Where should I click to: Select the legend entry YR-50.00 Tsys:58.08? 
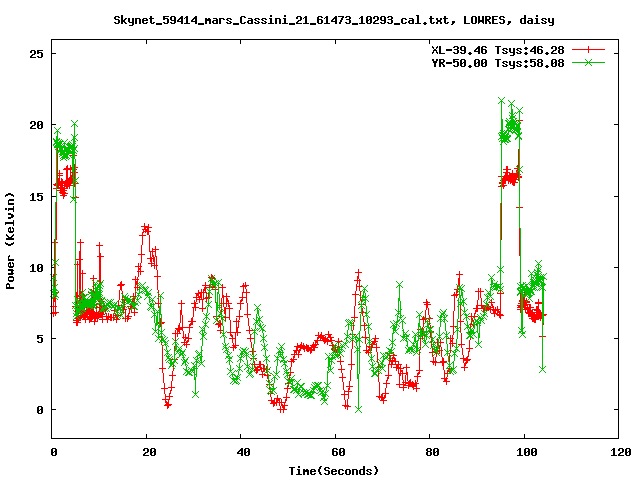click(498, 63)
